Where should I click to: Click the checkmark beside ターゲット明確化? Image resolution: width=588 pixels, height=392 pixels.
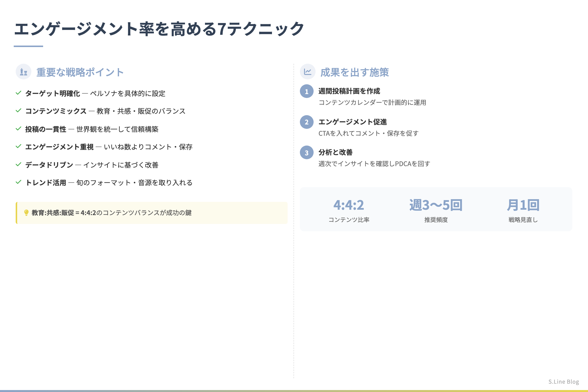[x=19, y=93]
